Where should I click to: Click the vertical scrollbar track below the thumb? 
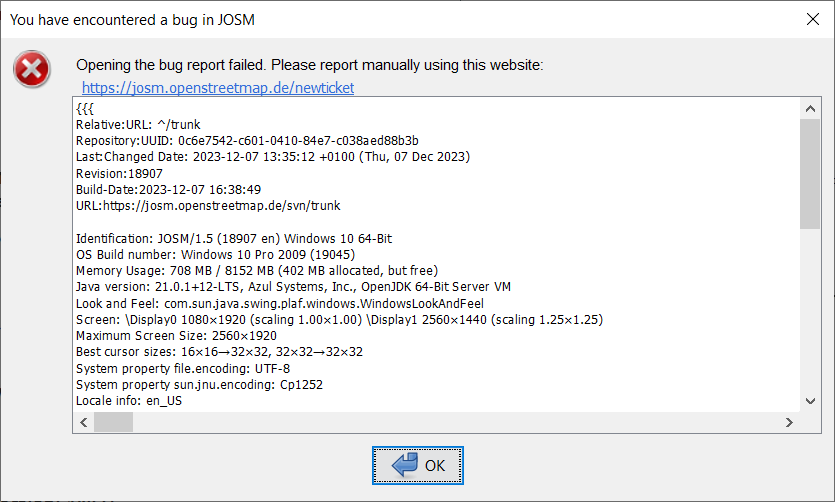pos(810,310)
